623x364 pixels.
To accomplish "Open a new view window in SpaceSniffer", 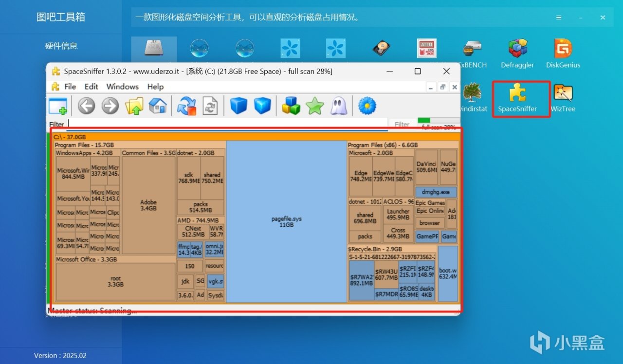I will point(58,106).
